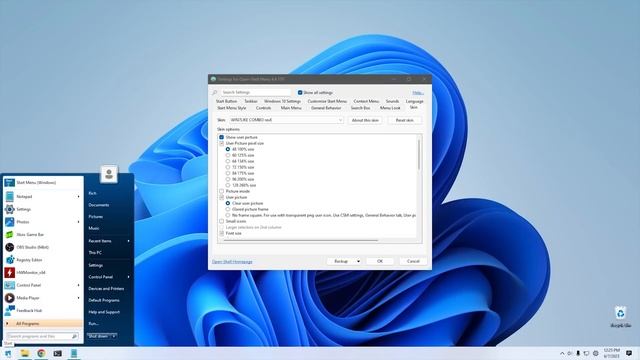Viewport: 640px width, 360px height.
Task: Click the Reset skin button
Action: [x=404, y=120]
